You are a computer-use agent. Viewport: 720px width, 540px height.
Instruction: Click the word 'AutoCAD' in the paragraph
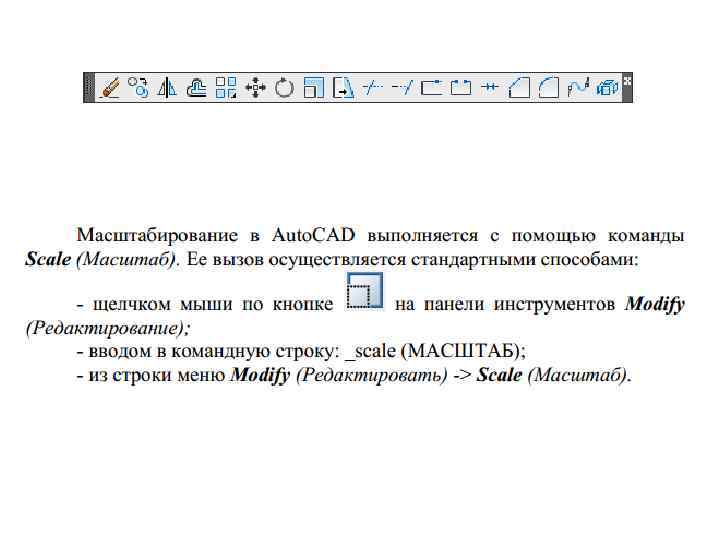314,235
